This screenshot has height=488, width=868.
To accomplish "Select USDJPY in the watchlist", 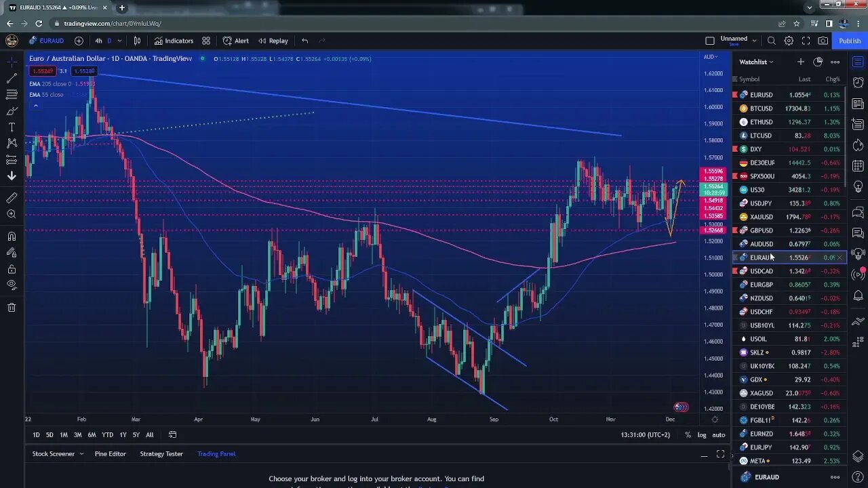I will [789, 203].
